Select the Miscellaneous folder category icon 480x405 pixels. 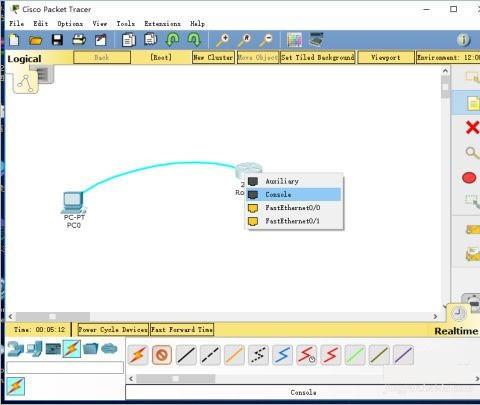click(91, 349)
